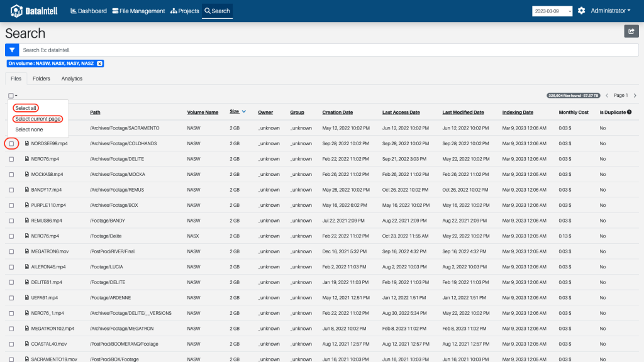Click path /PostProd/BOOMERANG/Footage
644x362 pixels.
[x=124, y=344]
